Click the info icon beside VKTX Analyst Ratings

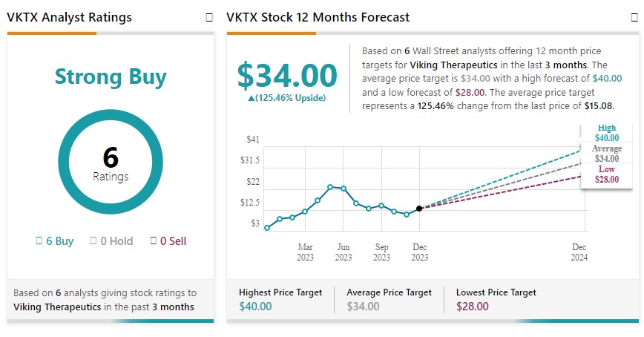coord(208,17)
